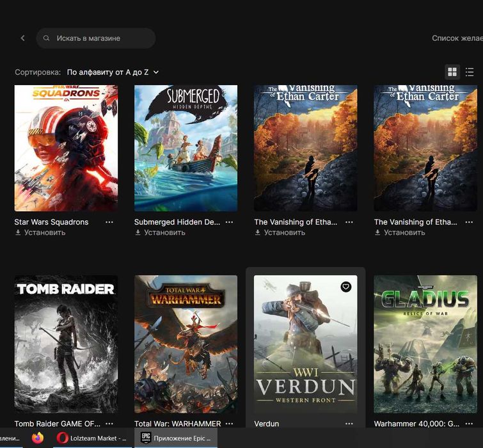483x448 pixels.
Task: Open Verdun cover art
Action: click(x=306, y=344)
